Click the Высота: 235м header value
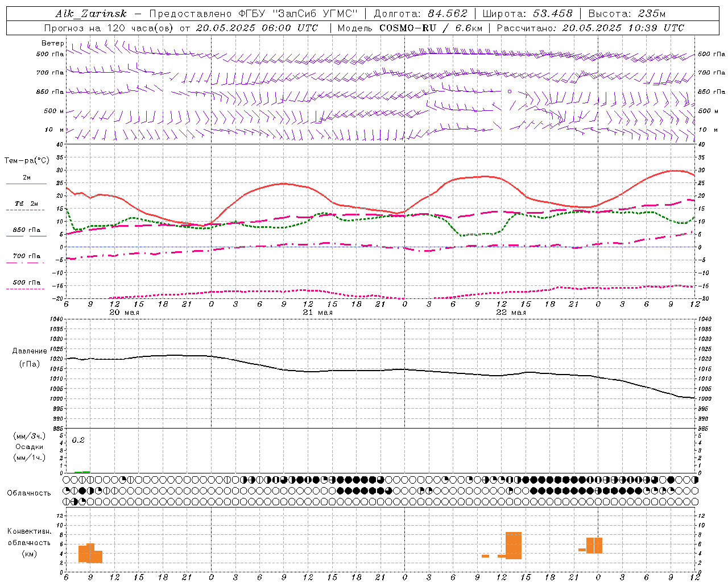 (627, 14)
